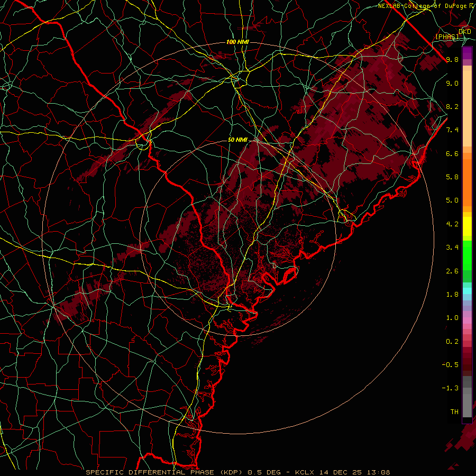
Task: Click the 7.4 scale value label
Action: coord(452,130)
